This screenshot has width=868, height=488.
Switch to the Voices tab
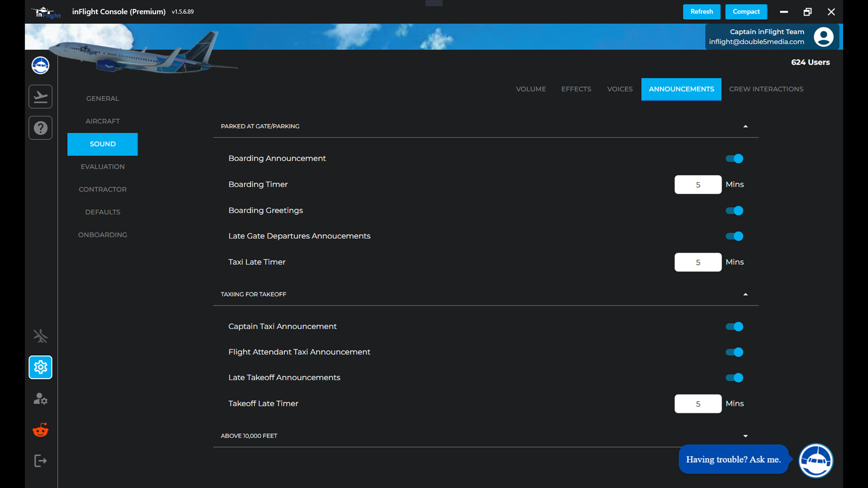point(619,89)
